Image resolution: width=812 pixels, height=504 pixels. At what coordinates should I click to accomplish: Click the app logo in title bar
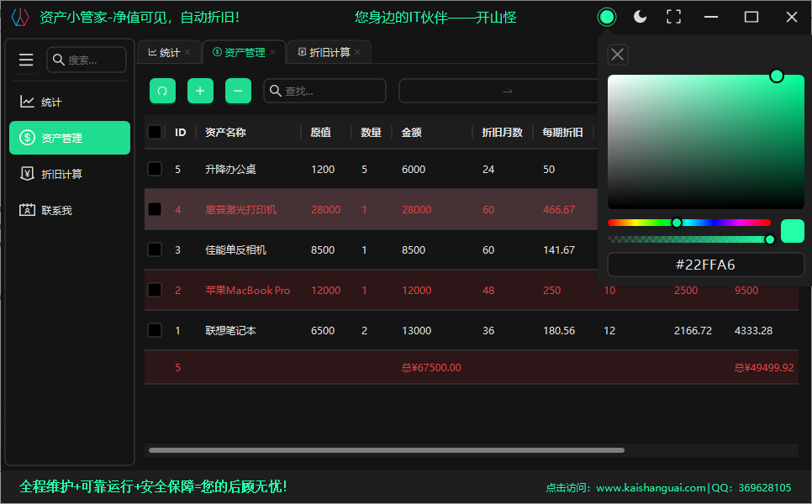pos(20,17)
